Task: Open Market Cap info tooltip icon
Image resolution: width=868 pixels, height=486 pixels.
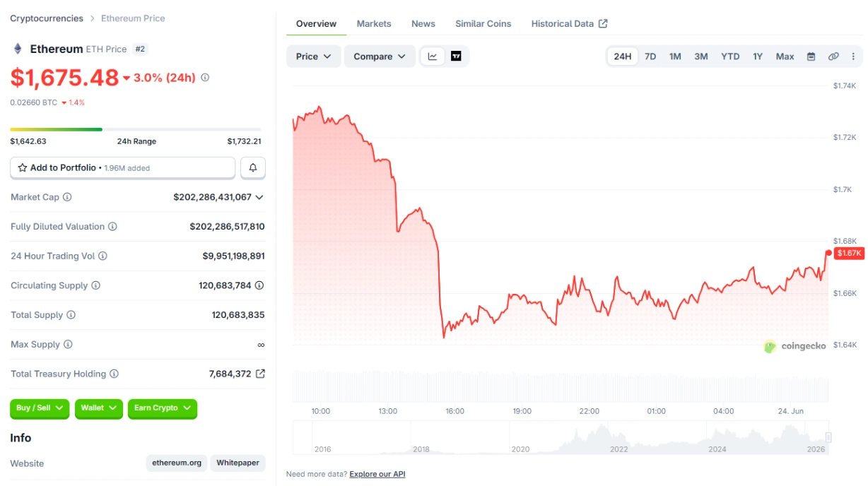Action: click(67, 197)
